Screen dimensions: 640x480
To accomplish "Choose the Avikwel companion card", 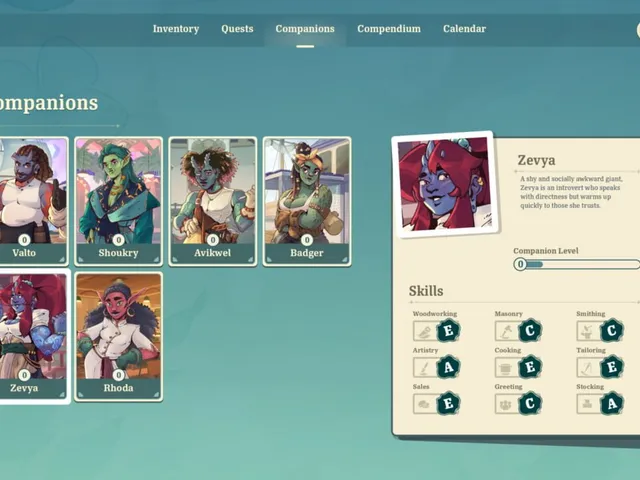I will click(x=213, y=201).
